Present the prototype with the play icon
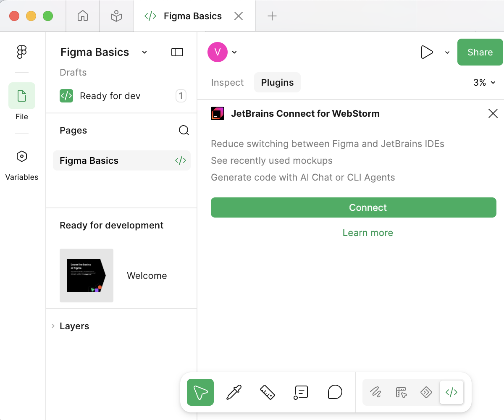Image resolution: width=504 pixels, height=420 pixels. [427, 52]
